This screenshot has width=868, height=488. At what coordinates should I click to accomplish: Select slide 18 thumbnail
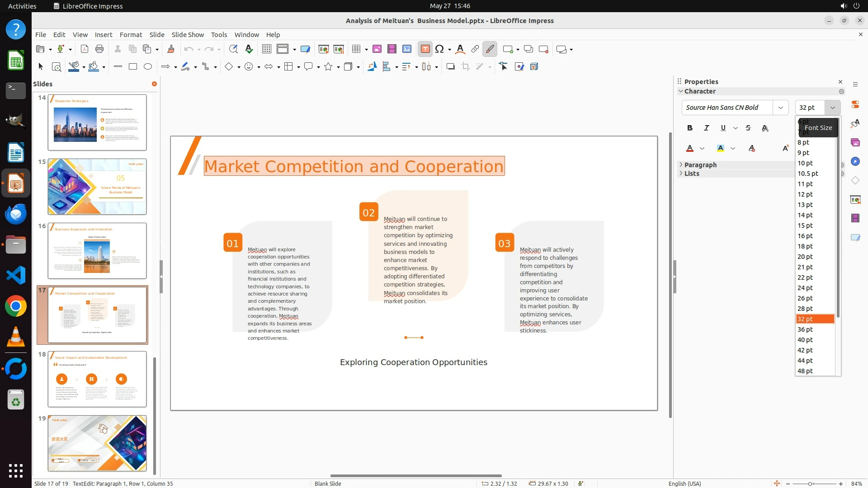[97, 379]
